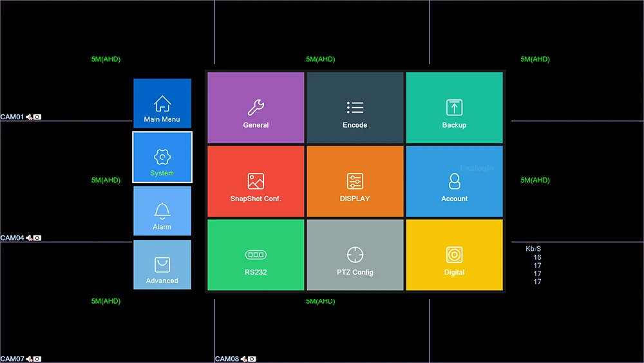Click the CAM07 muted speaker icon
This screenshot has width=644, height=363.
[x=29, y=359]
